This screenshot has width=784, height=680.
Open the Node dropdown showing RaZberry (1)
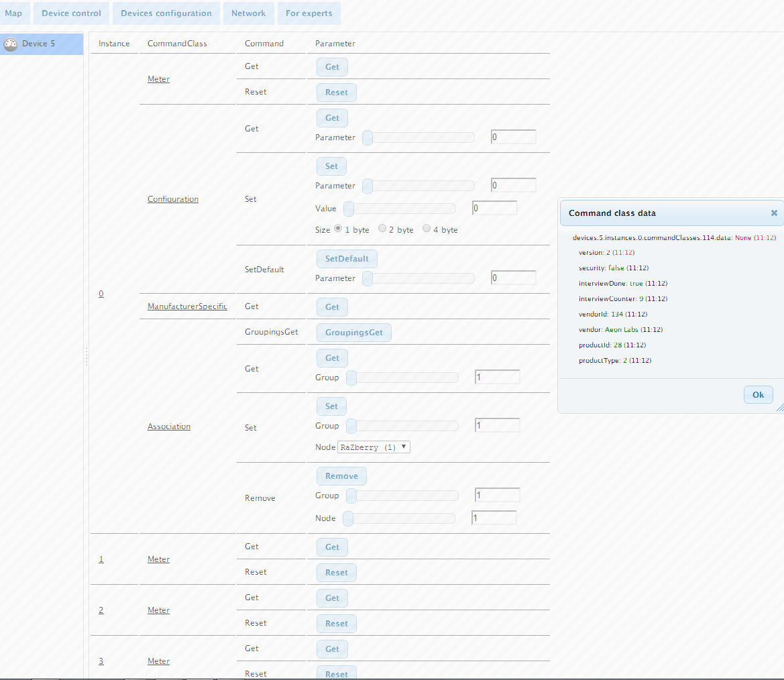(x=374, y=447)
